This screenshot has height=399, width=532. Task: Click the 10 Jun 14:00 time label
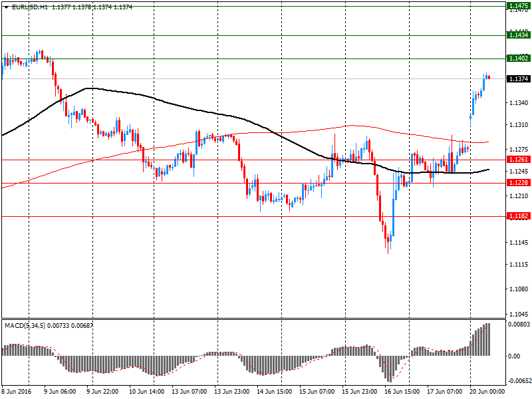146,392
